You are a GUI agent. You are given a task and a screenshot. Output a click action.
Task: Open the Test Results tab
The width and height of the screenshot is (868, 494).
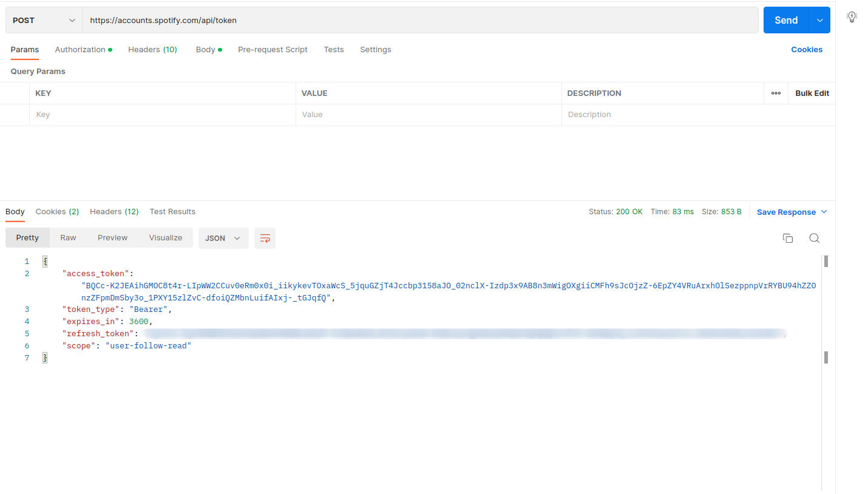click(172, 211)
